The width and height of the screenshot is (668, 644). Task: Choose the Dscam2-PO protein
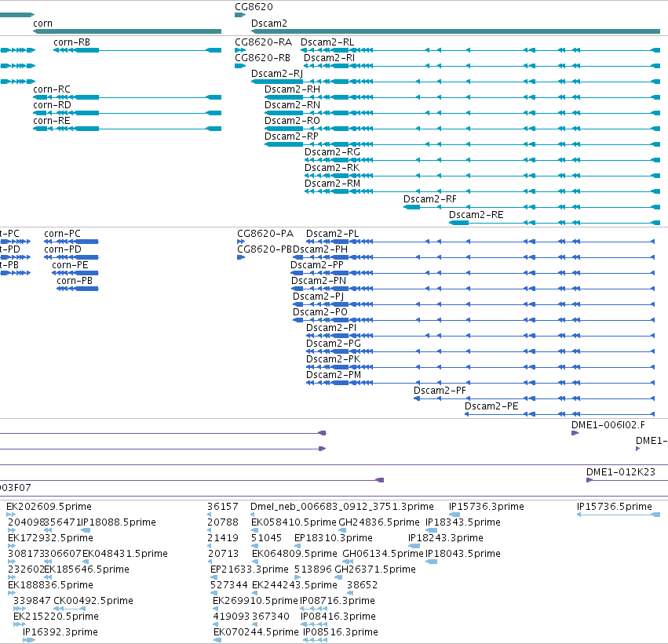point(320,313)
